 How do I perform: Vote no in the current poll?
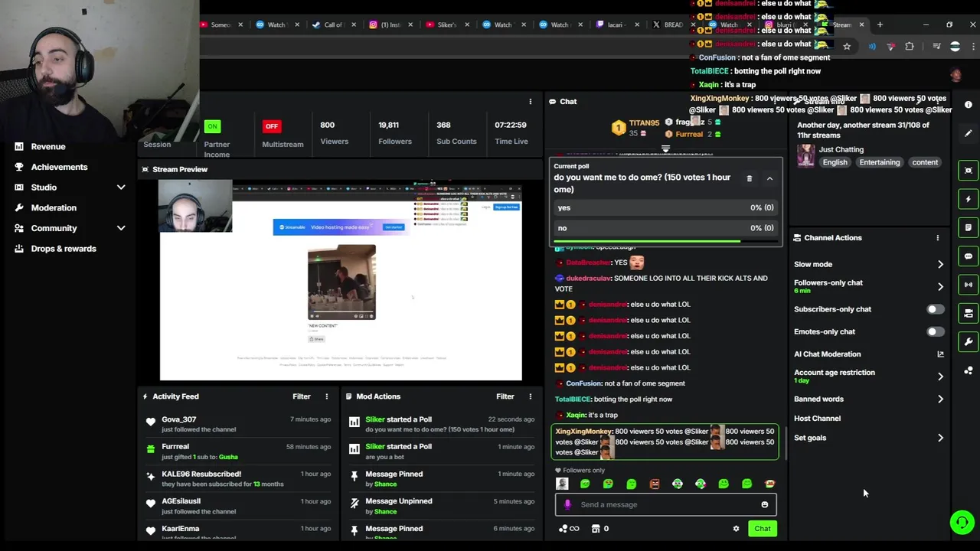click(666, 228)
